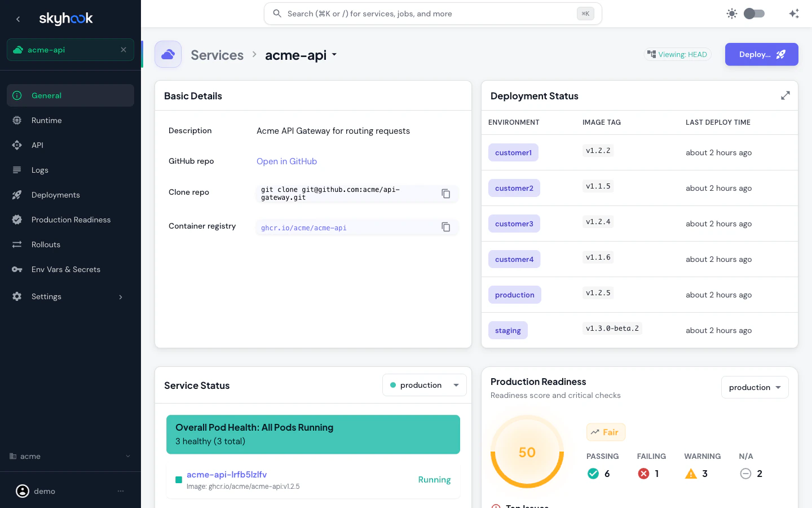
Task: Click the service cloud icon
Action: (168, 54)
